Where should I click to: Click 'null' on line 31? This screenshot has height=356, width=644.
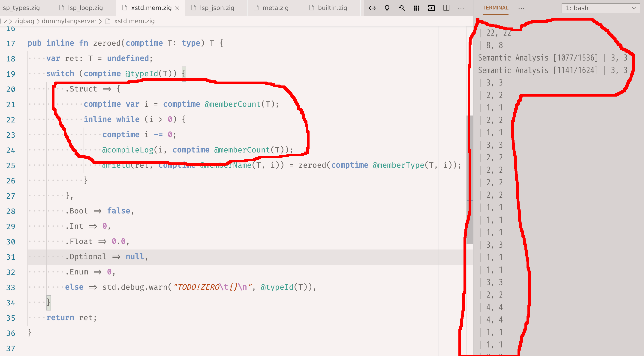click(135, 257)
